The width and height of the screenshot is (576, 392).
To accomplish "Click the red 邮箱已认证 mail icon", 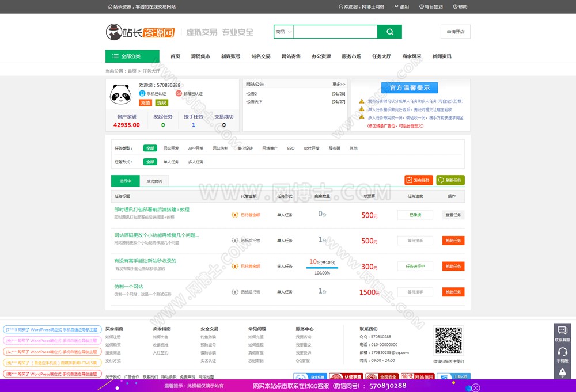I will coord(179,93).
